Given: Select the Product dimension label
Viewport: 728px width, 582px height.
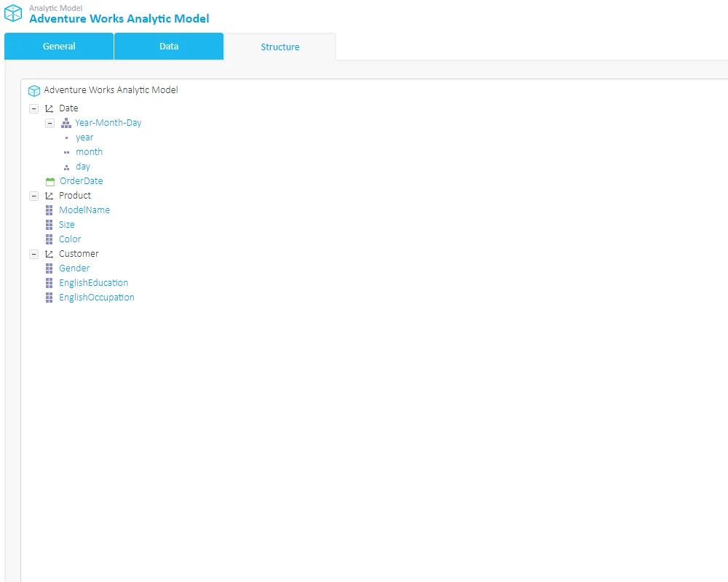Looking at the screenshot, I should click(x=75, y=196).
